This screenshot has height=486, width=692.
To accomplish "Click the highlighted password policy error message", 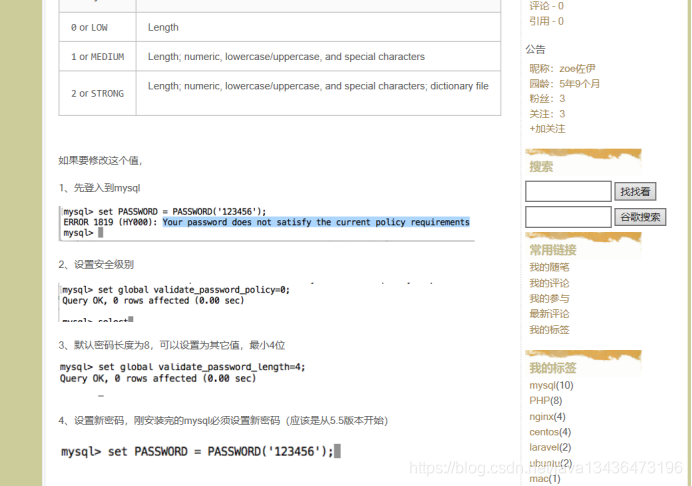I will point(316,222).
